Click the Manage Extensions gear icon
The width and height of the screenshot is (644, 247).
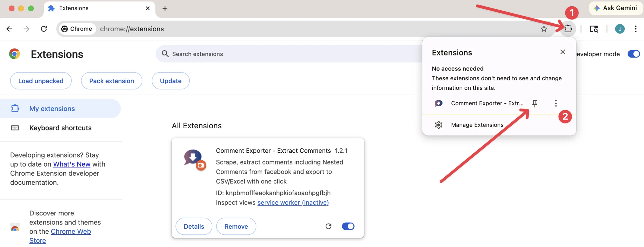438,125
